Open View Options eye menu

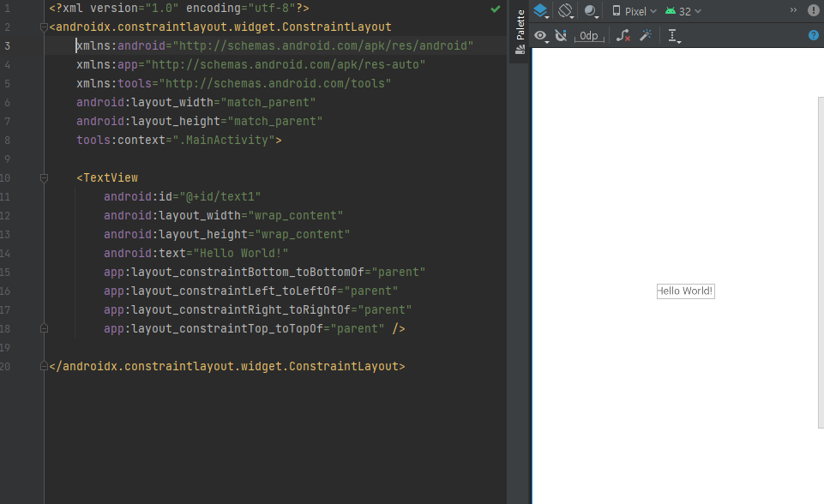pos(541,36)
